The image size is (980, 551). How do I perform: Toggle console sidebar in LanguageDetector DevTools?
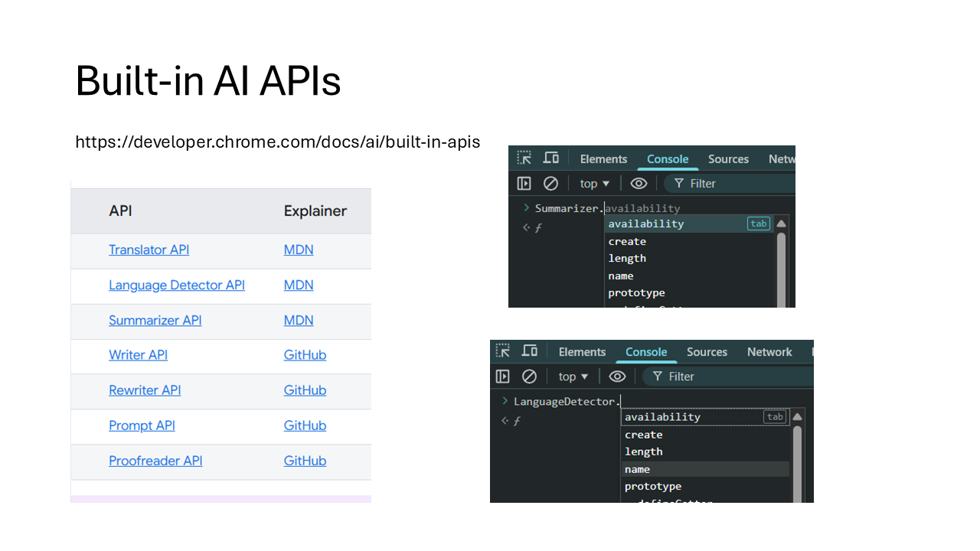[x=502, y=377]
